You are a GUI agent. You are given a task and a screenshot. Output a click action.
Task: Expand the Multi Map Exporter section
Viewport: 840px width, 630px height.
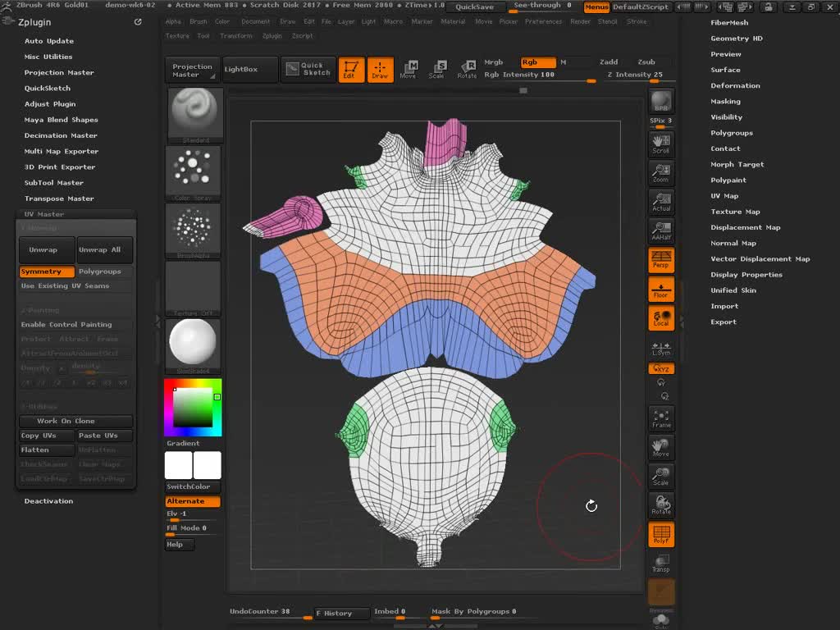(61, 152)
